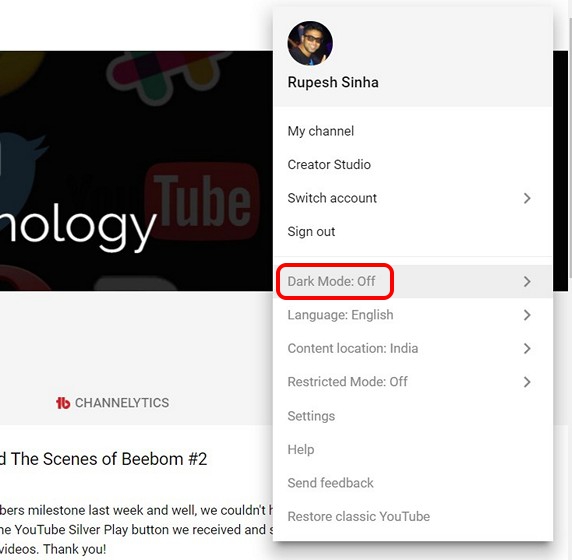
Task: Click the TubeBuddy logo beside Channelytics
Action: click(x=63, y=403)
